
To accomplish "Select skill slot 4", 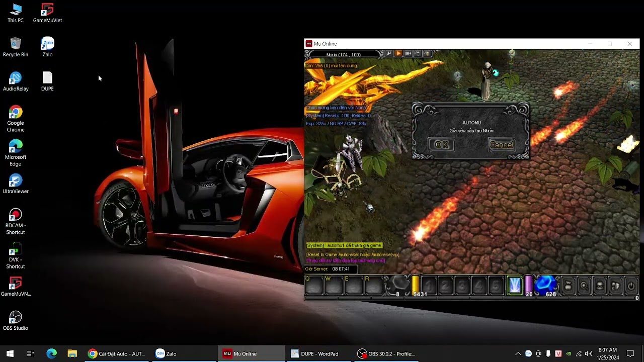I will (x=478, y=286).
